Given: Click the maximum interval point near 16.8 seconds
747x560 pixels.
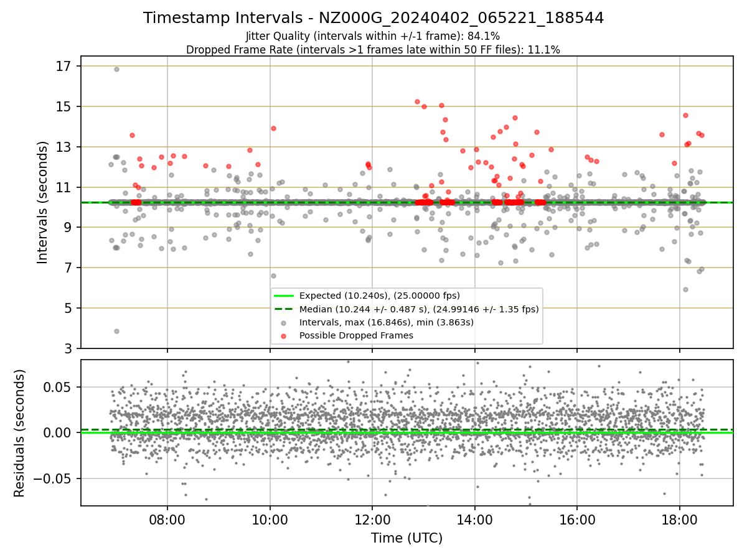Looking at the screenshot, I should click(x=116, y=69).
